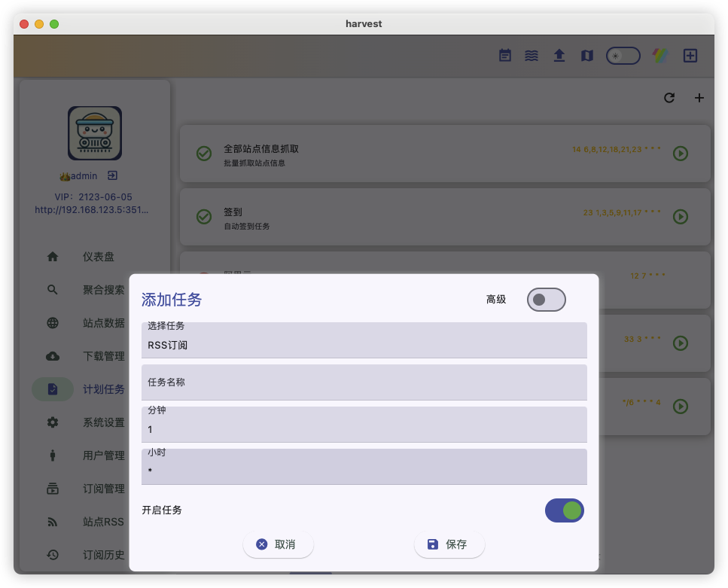Click the waves icon in top toolbar
The height and width of the screenshot is (588, 728).
(x=532, y=56)
